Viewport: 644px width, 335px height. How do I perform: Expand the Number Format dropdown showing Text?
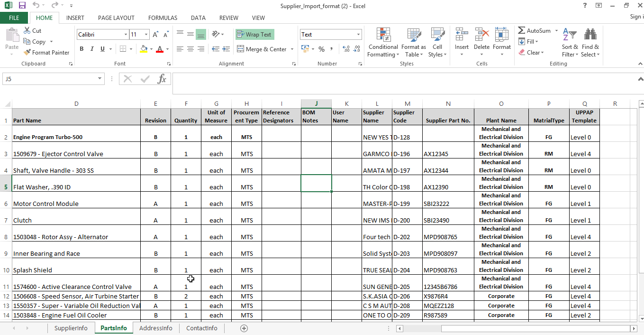358,35
